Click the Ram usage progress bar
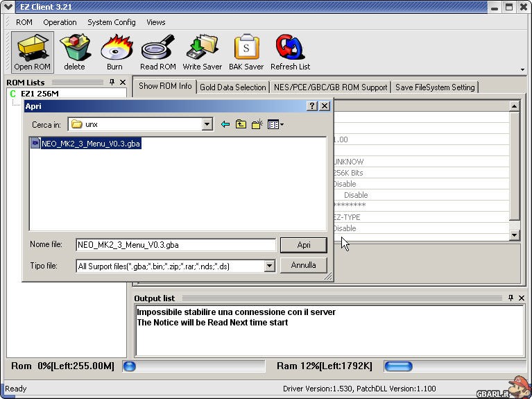 (454, 366)
